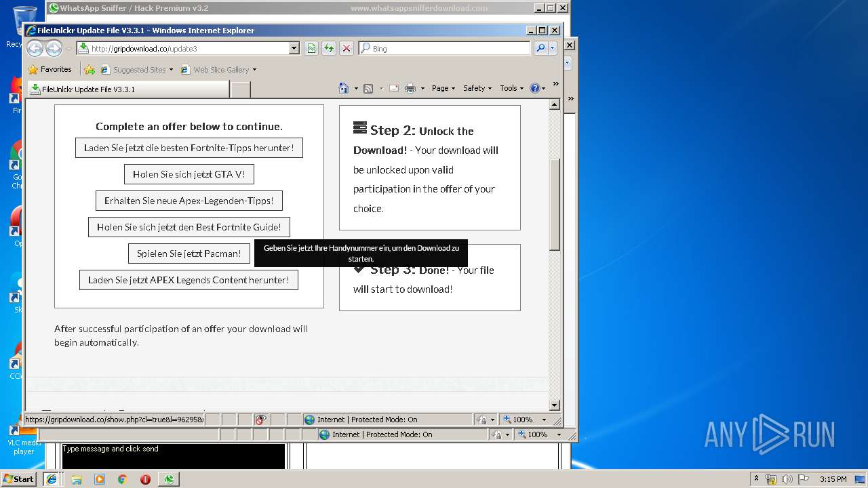Click 'Type message and click send' box in WhatsApp Sniffer
Image resolution: width=868 pixels, height=488 pixels.
tap(174, 455)
